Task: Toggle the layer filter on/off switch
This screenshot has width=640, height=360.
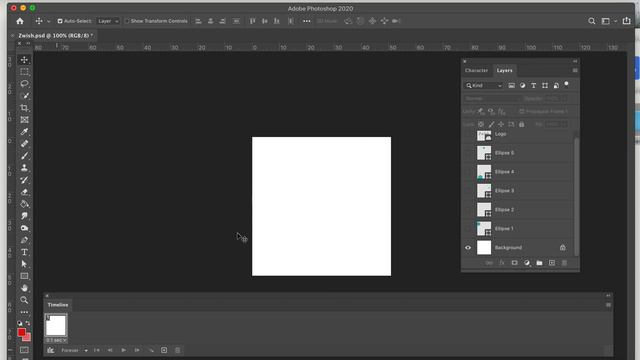Action: 566,84
